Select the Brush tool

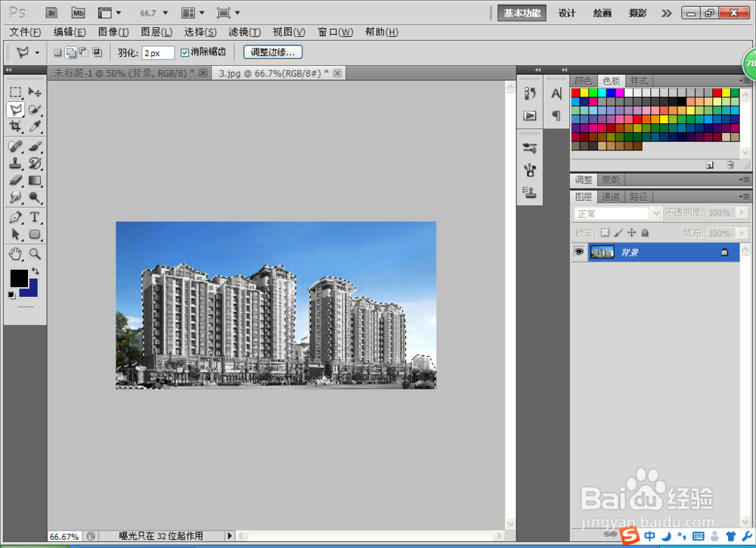point(34,146)
